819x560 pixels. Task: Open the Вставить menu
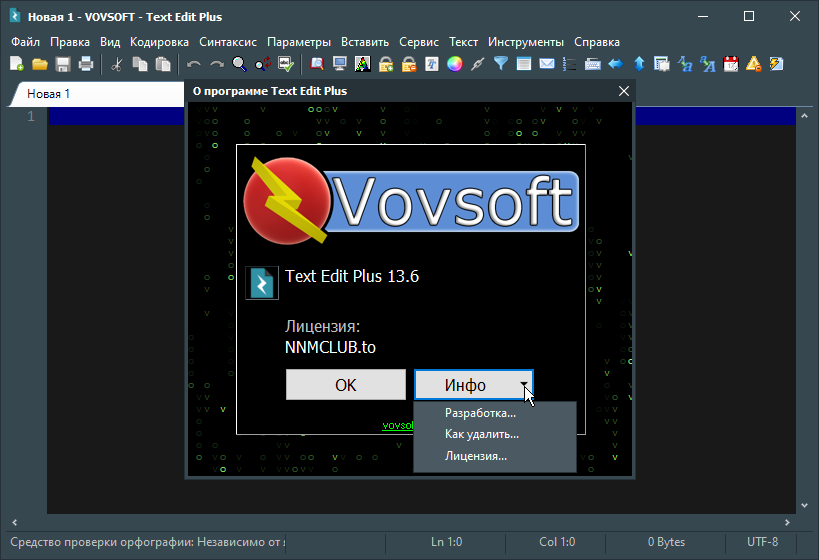coord(365,42)
